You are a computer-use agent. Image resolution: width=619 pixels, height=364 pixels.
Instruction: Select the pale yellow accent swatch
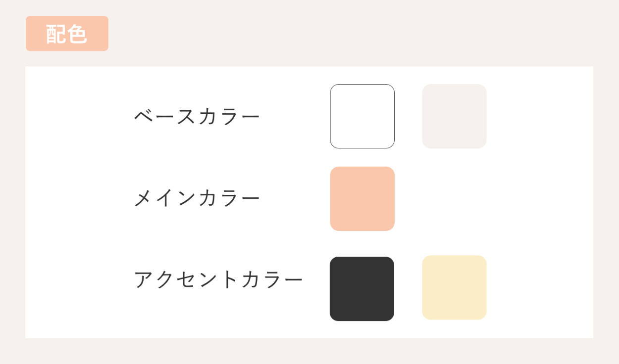pos(454,287)
